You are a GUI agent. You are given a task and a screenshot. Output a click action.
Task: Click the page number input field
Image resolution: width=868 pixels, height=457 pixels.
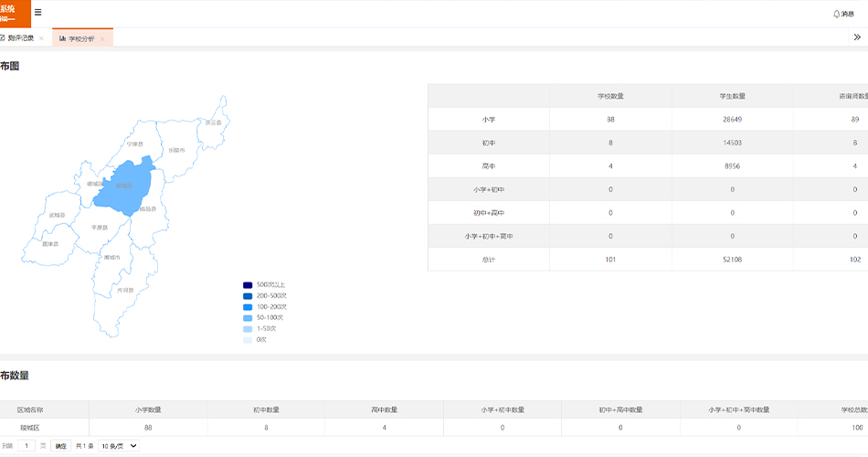pos(28,446)
